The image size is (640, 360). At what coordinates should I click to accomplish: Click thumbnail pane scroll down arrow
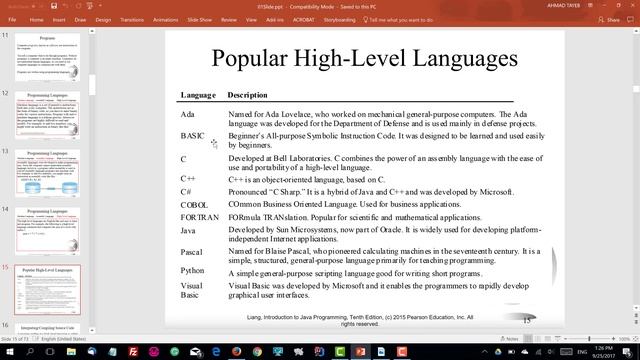coord(92,330)
